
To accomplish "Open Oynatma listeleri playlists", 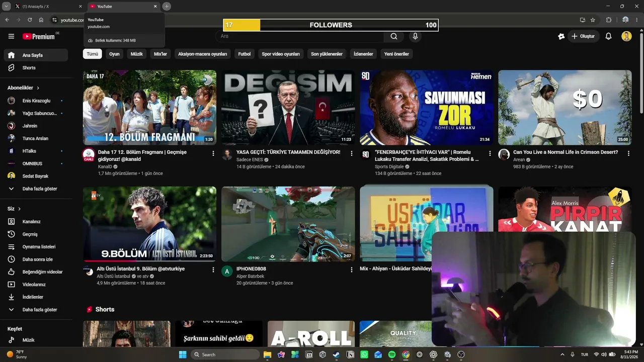I will click(x=35, y=247).
